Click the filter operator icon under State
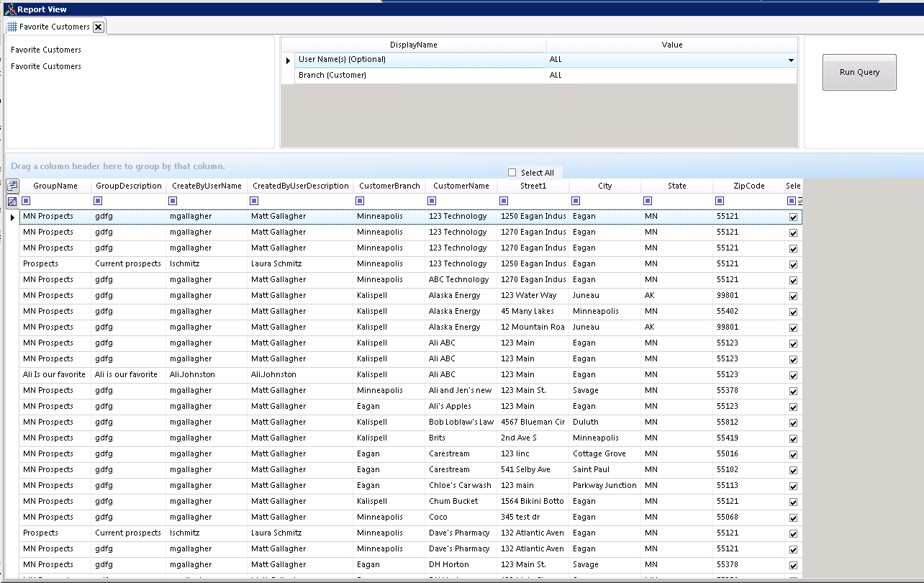Viewport: 924px width, 583px height. 648,201
